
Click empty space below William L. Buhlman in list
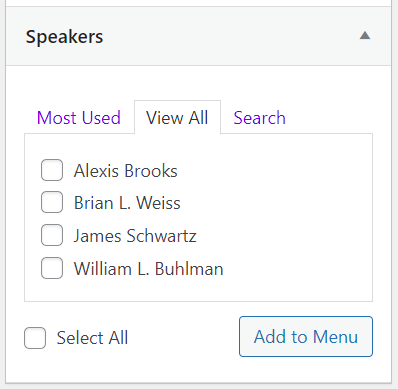click(x=198, y=290)
